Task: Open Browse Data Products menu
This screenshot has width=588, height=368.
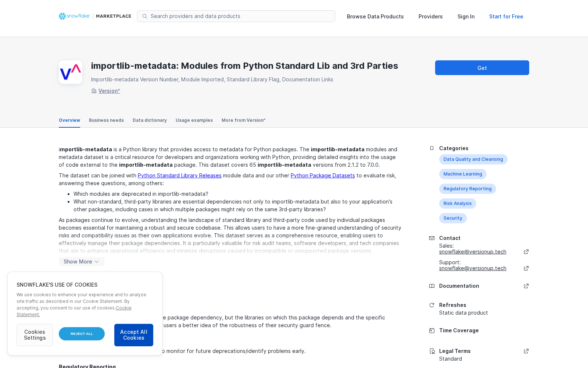Action: (375, 17)
